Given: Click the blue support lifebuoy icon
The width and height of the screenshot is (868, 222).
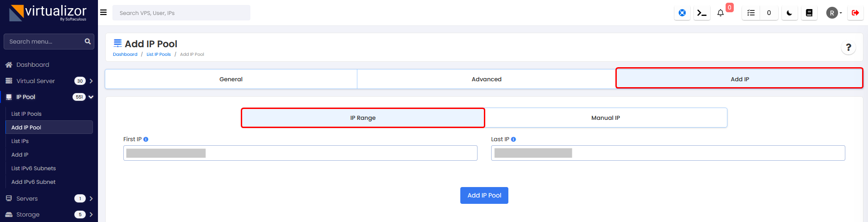Looking at the screenshot, I should (x=682, y=13).
